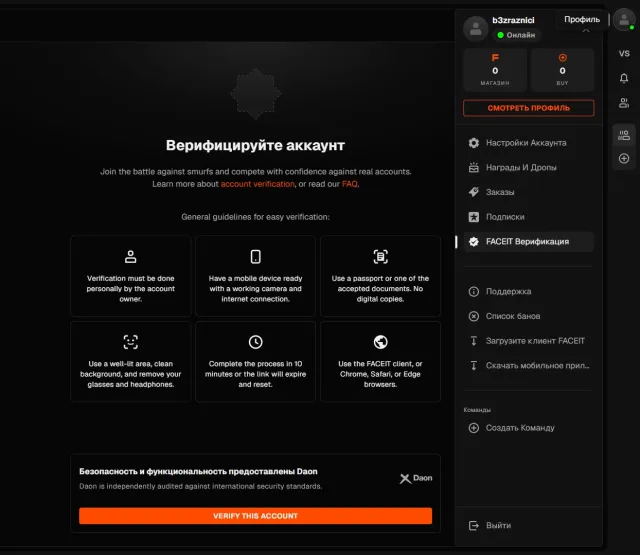
Task: Click the plus circle icon in right sidebar
Action: click(x=624, y=158)
